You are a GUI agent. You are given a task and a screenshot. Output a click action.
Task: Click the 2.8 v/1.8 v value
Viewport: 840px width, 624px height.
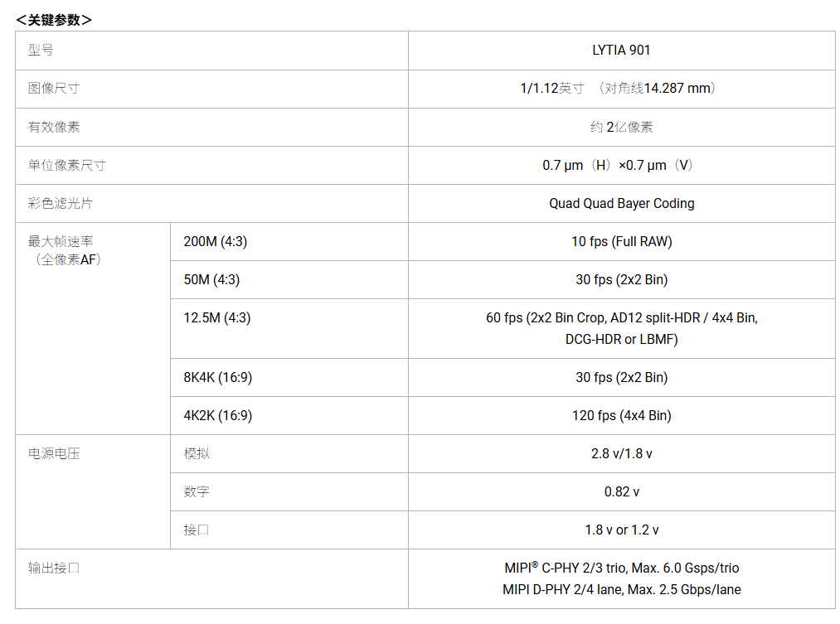pyautogui.click(x=621, y=454)
